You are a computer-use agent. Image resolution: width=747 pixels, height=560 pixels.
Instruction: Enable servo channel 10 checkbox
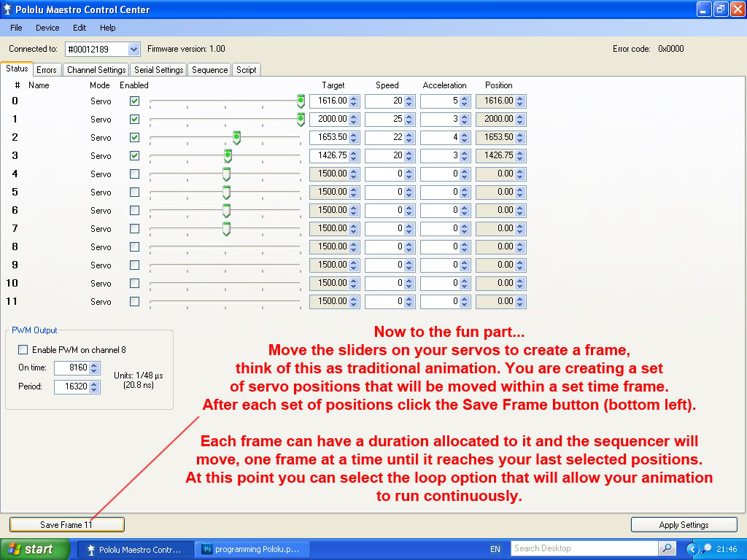[135, 284]
